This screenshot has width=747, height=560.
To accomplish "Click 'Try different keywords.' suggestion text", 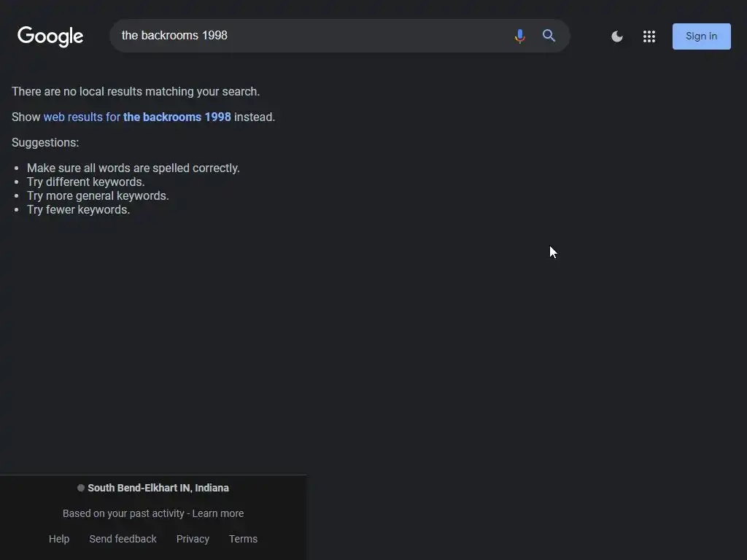I will click(x=86, y=182).
